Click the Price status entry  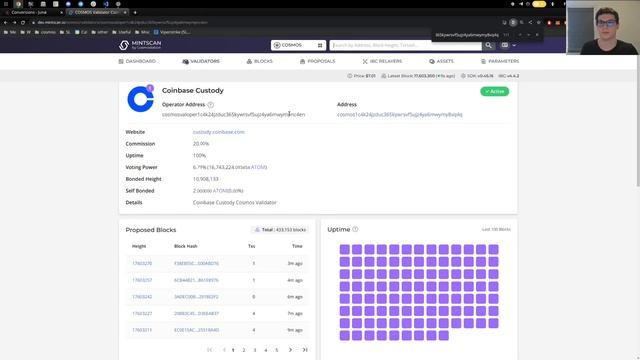pos(361,76)
